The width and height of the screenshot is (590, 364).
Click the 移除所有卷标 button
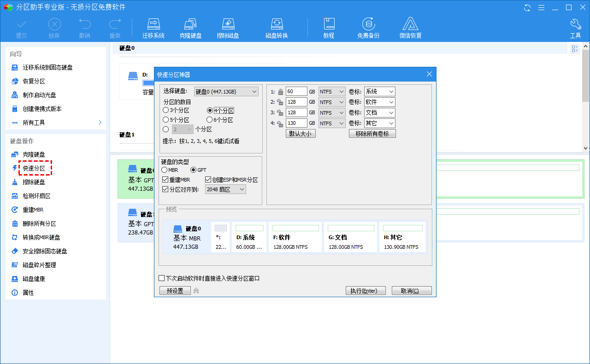click(372, 134)
